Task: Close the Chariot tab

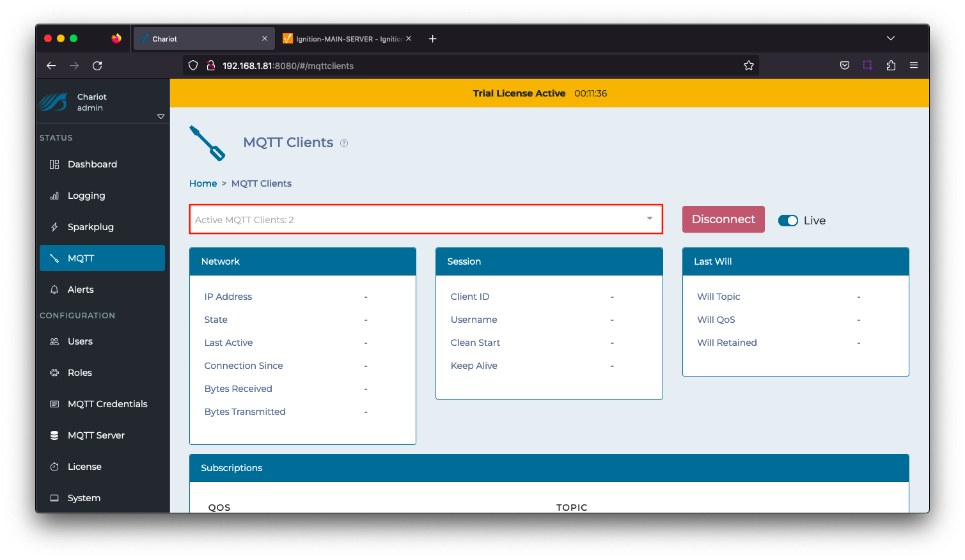Action: 265,39
